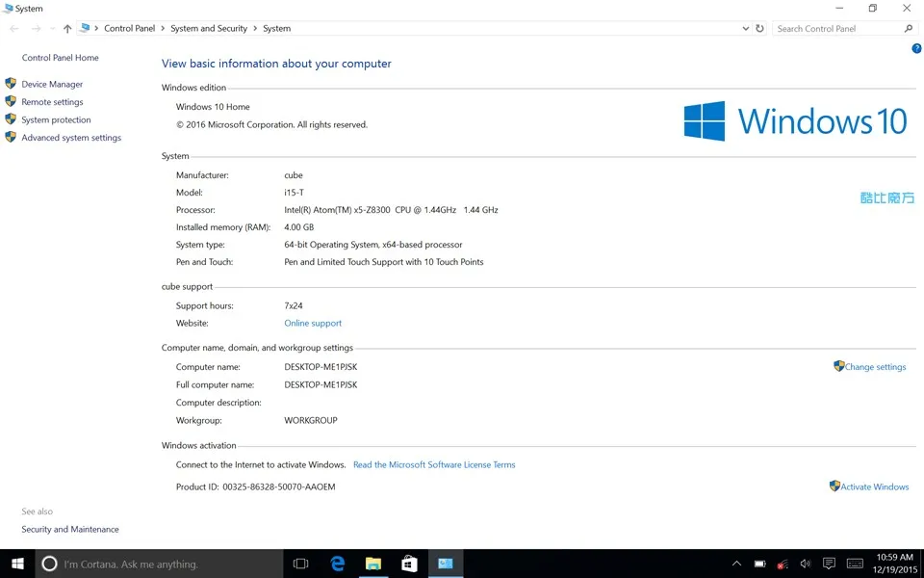This screenshot has width=924, height=578.
Task: Read the Microsoft Software License Terms
Action: point(434,464)
